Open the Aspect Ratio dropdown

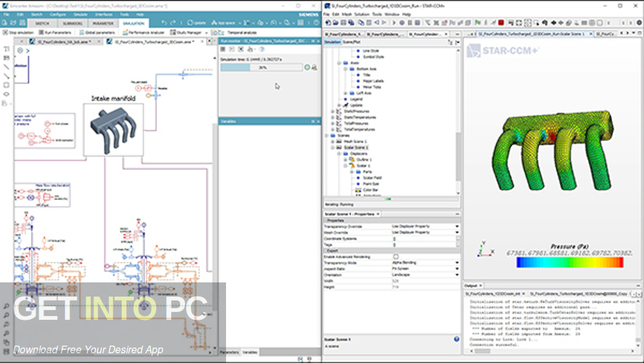pos(457,269)
